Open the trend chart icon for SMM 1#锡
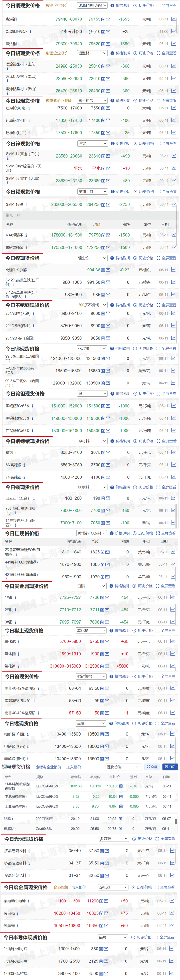The image size is (180, 980). [173, 204]
